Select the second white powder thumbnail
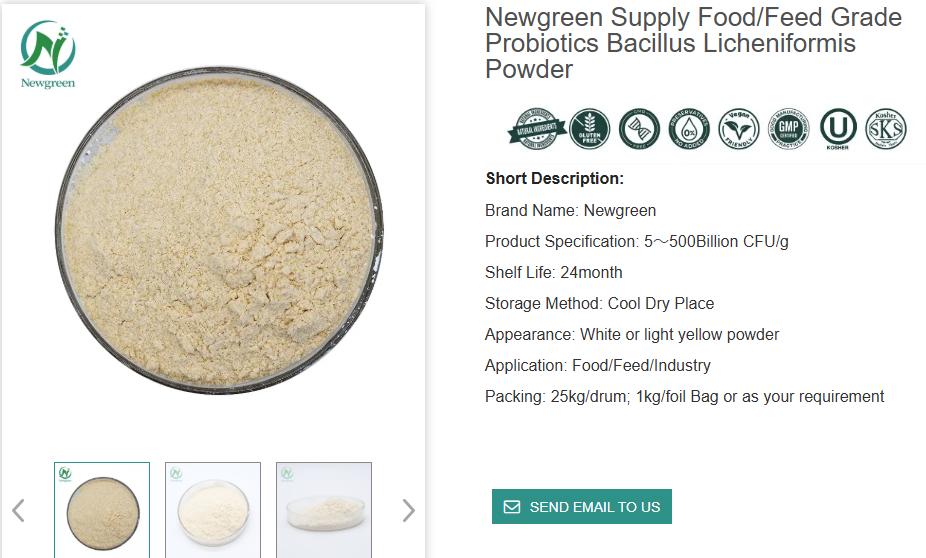Screen dimensions: 926x558 pos(213,509)
